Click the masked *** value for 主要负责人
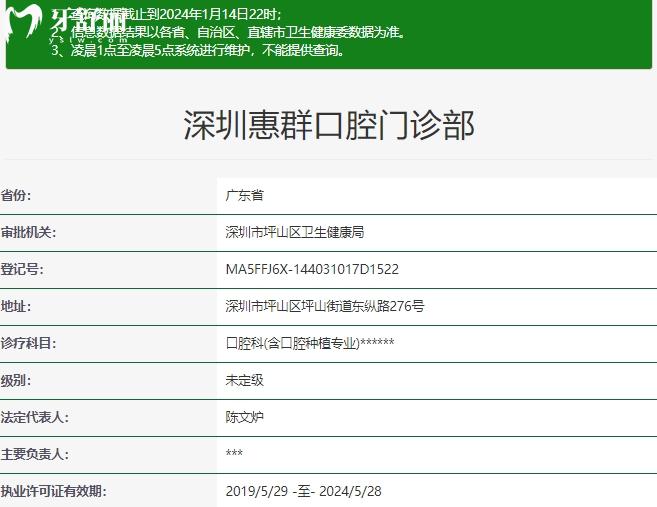 pyautogui.click(x=234, y=453)
